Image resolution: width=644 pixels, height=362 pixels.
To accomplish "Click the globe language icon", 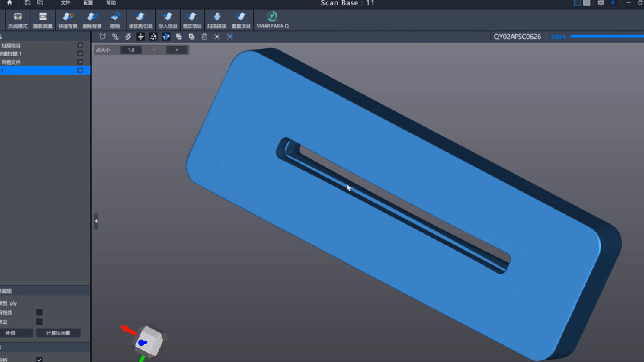I will [x=601, y=3].
